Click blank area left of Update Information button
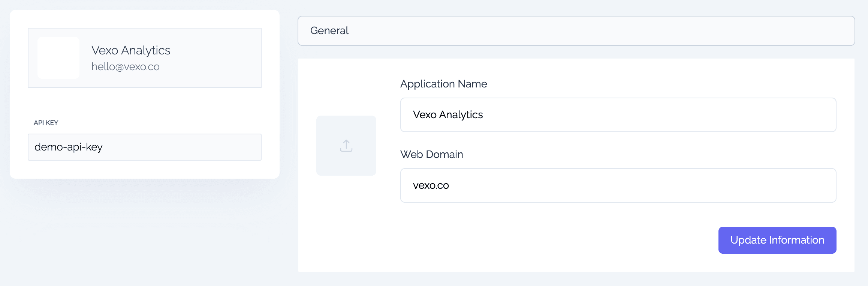Viewport: 868px width, 286px height. (x=562, y=240)
